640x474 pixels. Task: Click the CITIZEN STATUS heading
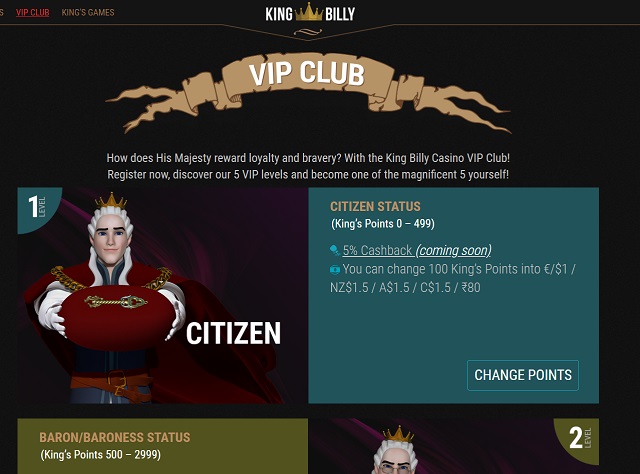[x=375, y=207]
